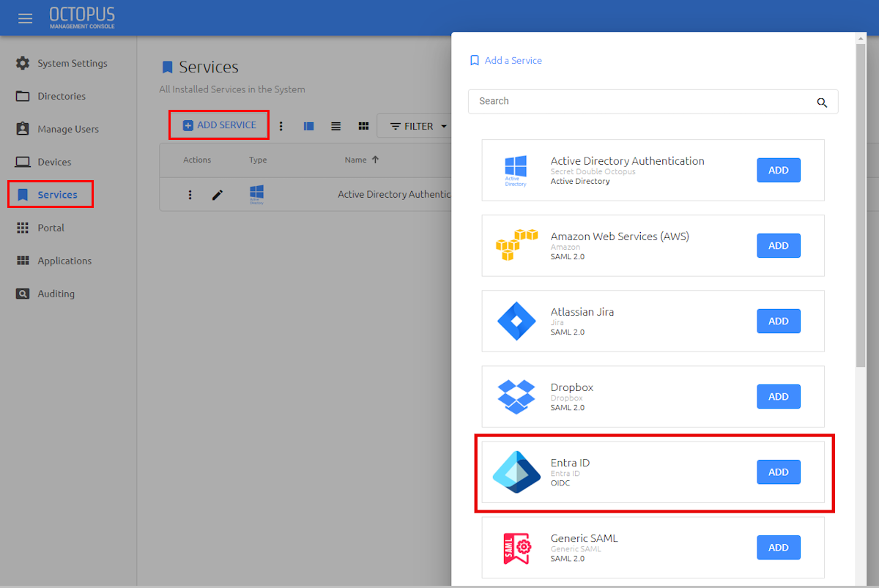Image resolution: width=879 pixels, height=588 pixels.
Task: Open the Applications section
Action: pyautogui.click(x=64, y=261)
